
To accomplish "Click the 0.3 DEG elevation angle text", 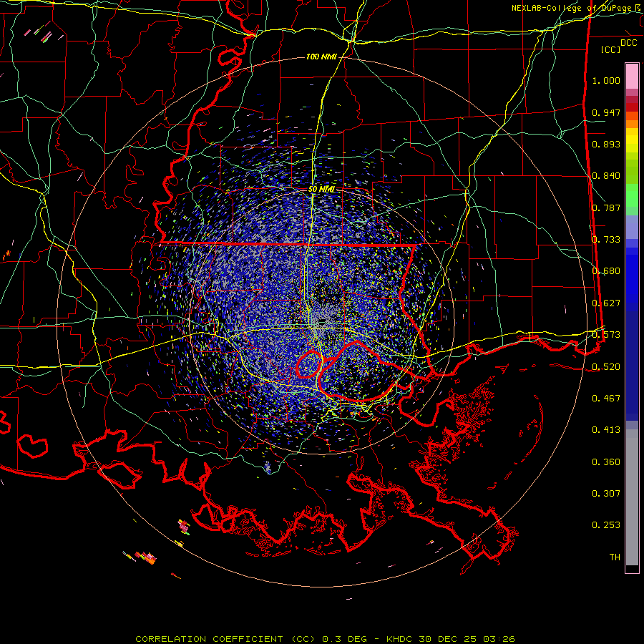I will tap(344, 639).
